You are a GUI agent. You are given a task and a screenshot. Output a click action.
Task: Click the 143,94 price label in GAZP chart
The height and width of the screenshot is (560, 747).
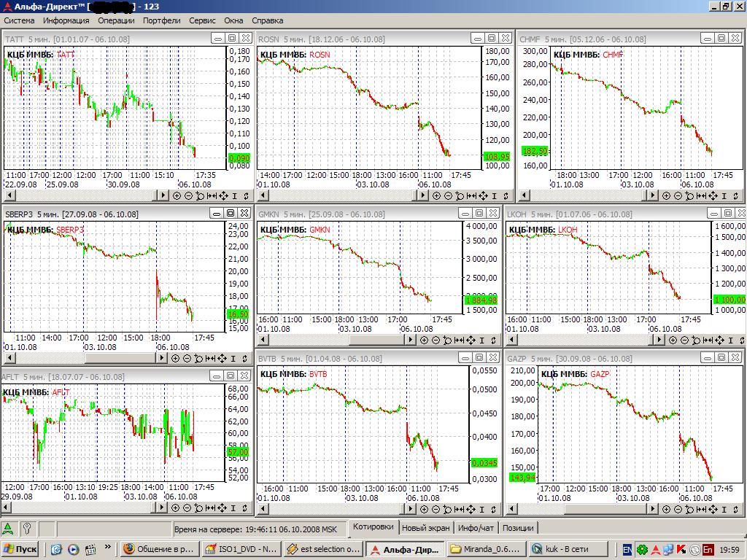pyautogui.click(x=522, y=477)
